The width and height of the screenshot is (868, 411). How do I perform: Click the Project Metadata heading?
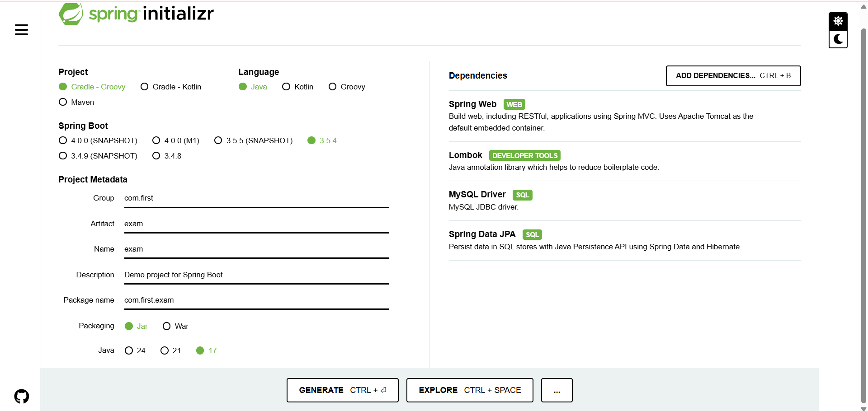click(x=93, y=180)
